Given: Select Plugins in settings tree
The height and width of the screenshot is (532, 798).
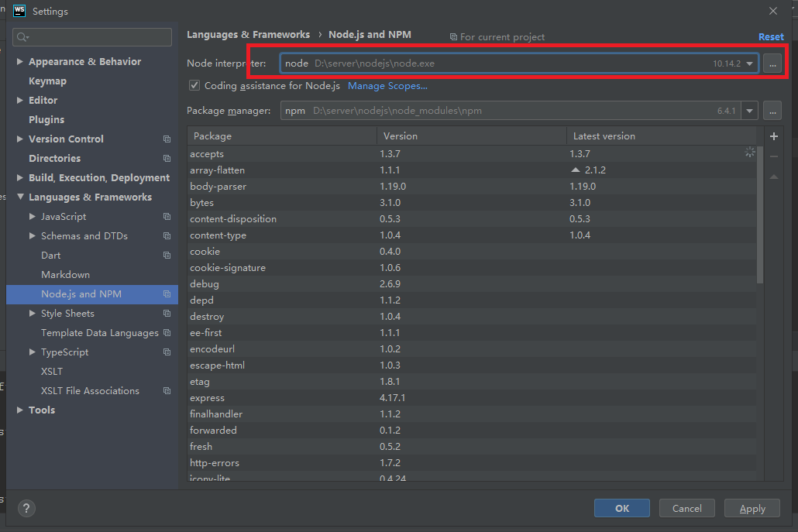Looking at the screenshot, I should click(46, 119).
